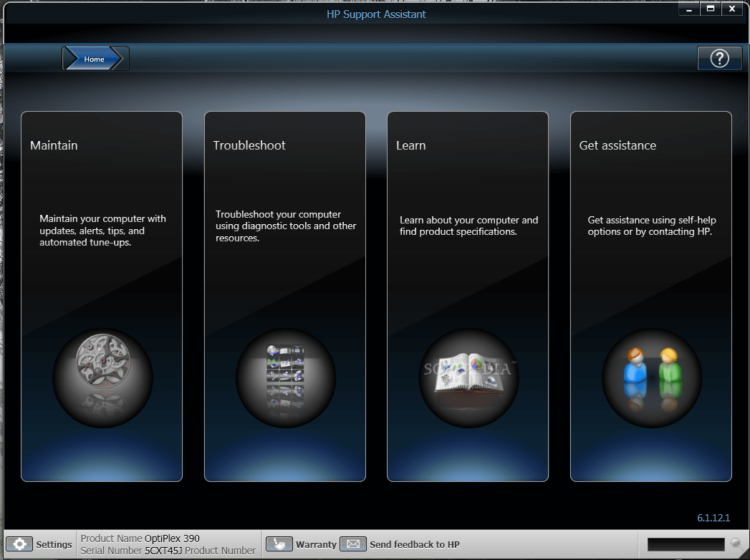This screenshot has height=560, width=750.
Task: Open Settings label in status bar
Action: click(x=54, y=544)
